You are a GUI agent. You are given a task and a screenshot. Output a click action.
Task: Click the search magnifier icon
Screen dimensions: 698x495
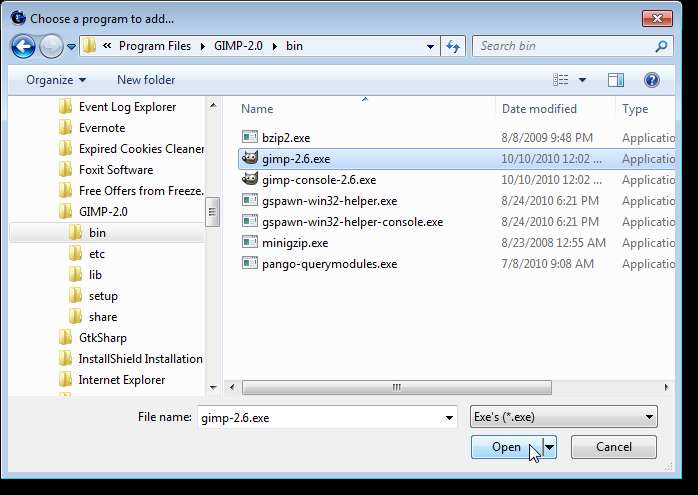click(x=661, y=46)
